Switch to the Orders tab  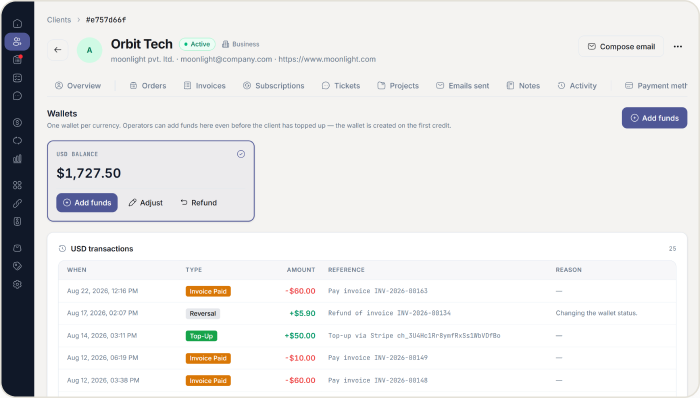[x=148, y=86]
